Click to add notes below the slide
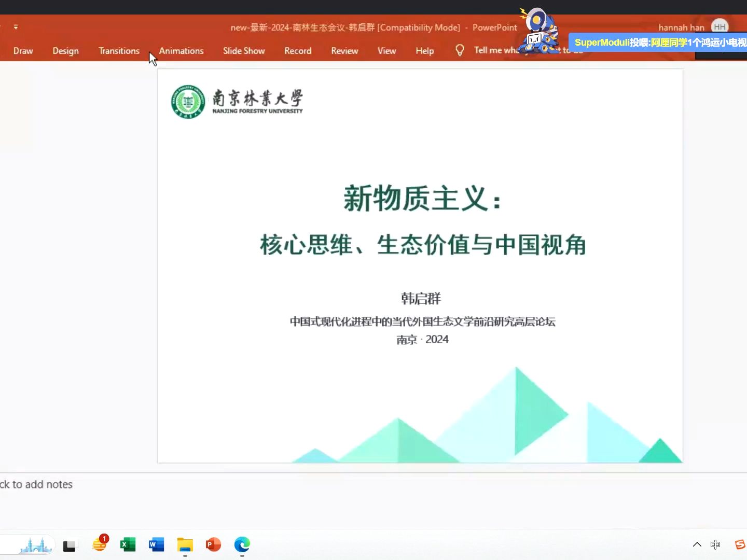 click(x=36, y=484)
